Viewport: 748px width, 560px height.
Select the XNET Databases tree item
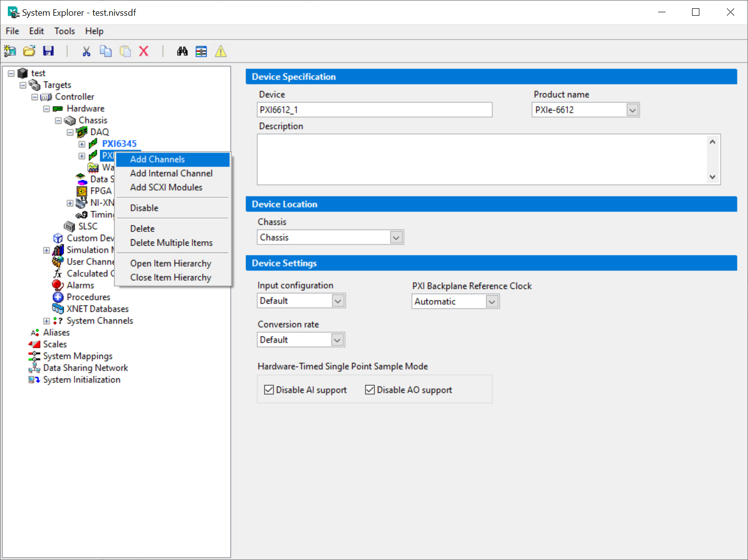click(x=98, y=309)
